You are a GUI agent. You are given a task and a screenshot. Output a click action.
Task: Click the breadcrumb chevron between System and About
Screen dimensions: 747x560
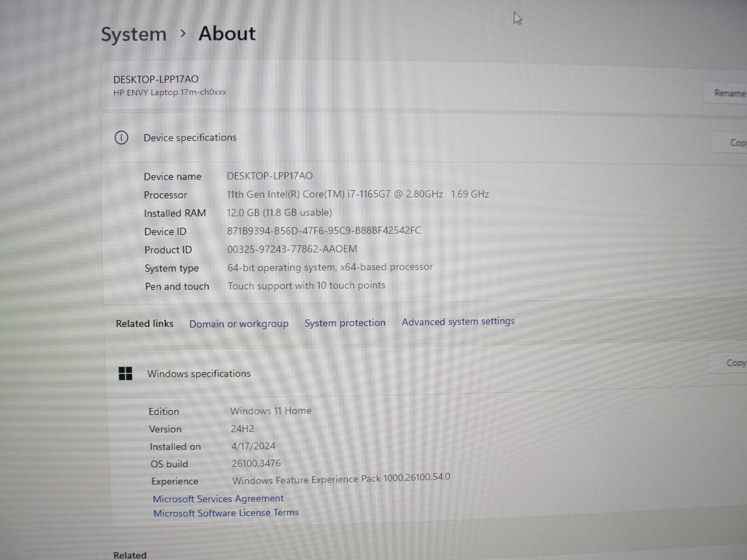[183, 34]
